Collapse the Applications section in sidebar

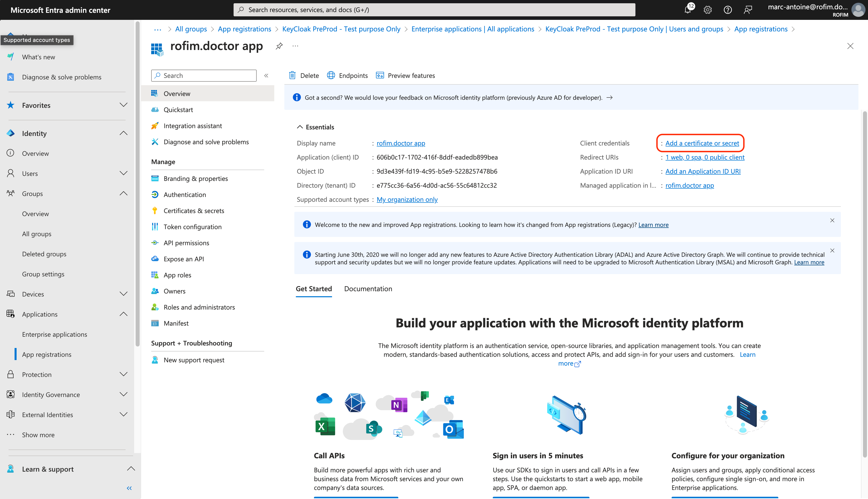[x=123, y=314]
